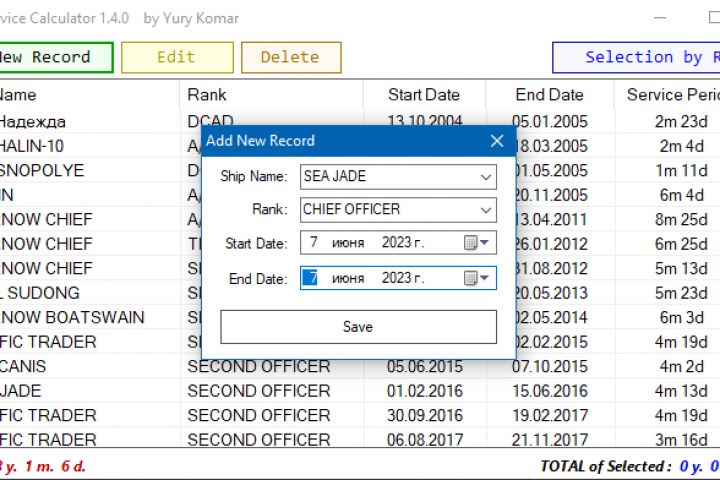Viewport: 720px width, 480px height.
Task: Click the start date 06.08.2017 cell
Action: click(425, 440)
